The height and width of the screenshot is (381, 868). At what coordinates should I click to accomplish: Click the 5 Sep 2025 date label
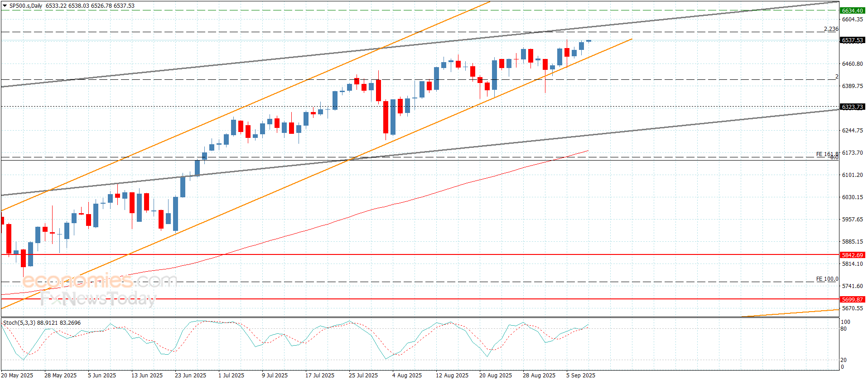pyautogui.click(x=581, y=375)
